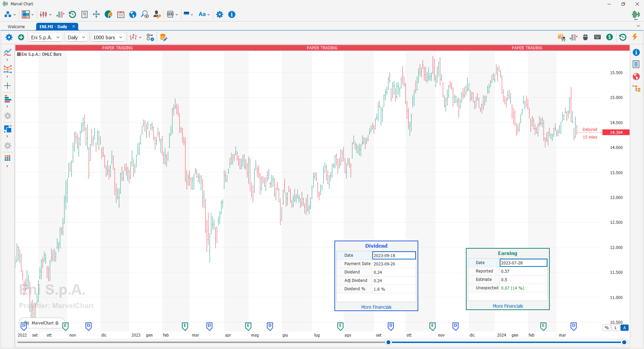This screenshot has width=644, height=349.
Task: Select the crosshair plus tool in left sidebar
Action: coord(8,86)
